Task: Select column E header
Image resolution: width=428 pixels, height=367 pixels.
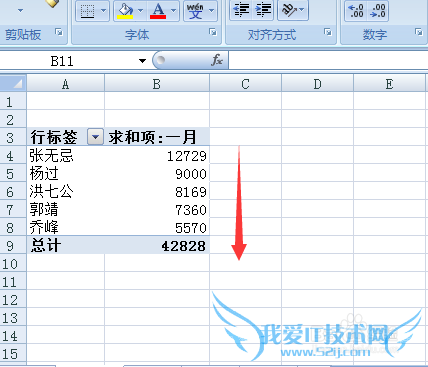Action: click(389, 84)
